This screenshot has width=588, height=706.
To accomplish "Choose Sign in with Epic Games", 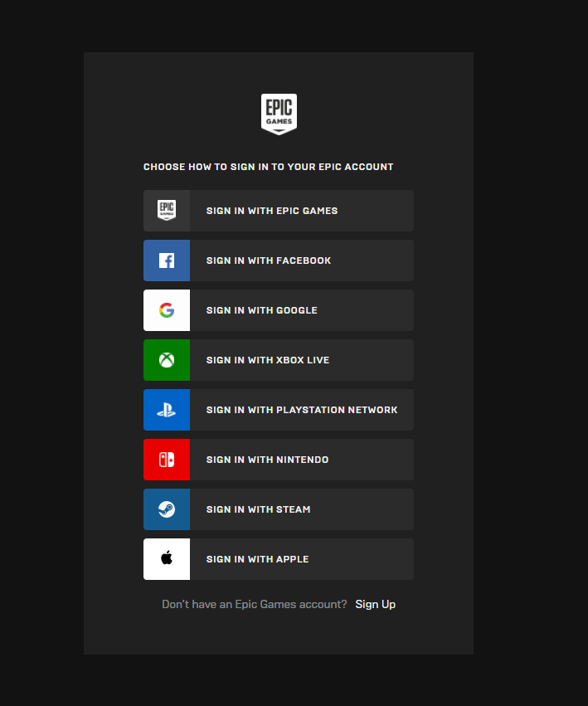I will coord(278,211).
